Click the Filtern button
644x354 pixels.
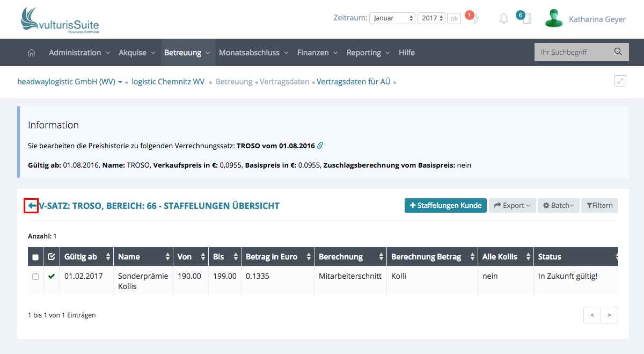(x=599, y=205)
